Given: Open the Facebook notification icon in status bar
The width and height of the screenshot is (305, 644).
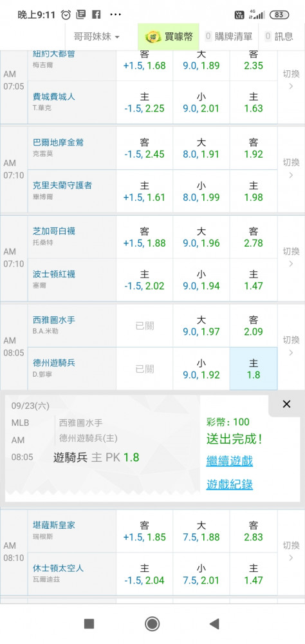Looking at the screenshot, I should coord(97,15).
